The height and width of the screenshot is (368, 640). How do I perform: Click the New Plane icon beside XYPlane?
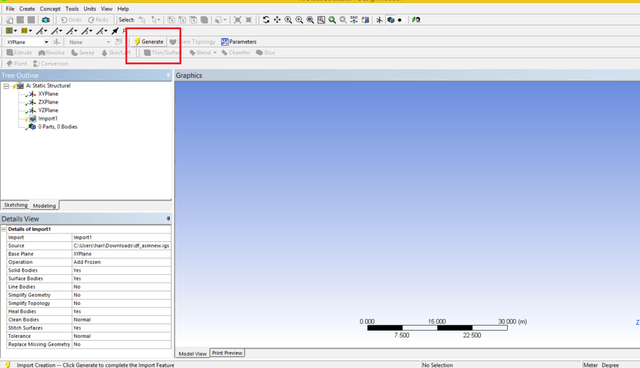[x=57, y=42]
